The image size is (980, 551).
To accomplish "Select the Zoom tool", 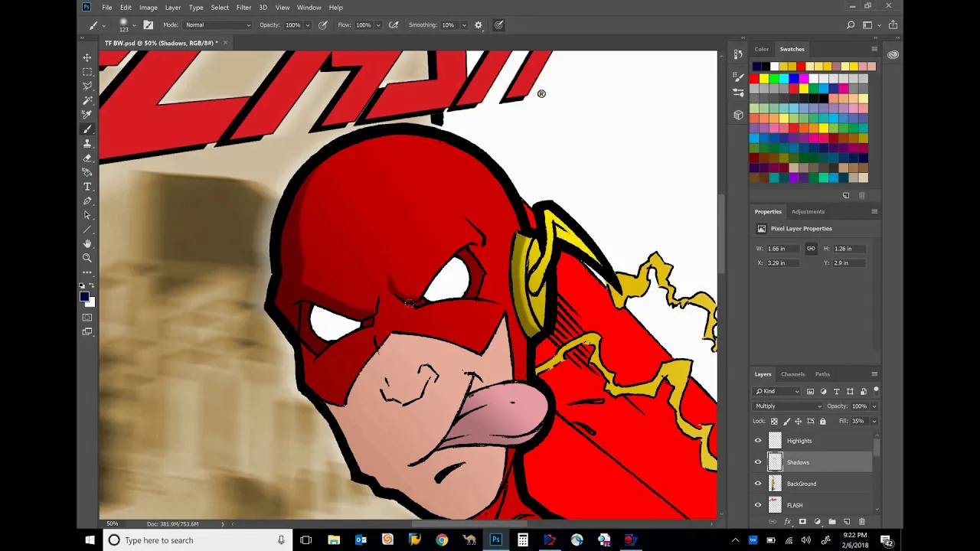I will pyautogui.click(x=87, y=258).
